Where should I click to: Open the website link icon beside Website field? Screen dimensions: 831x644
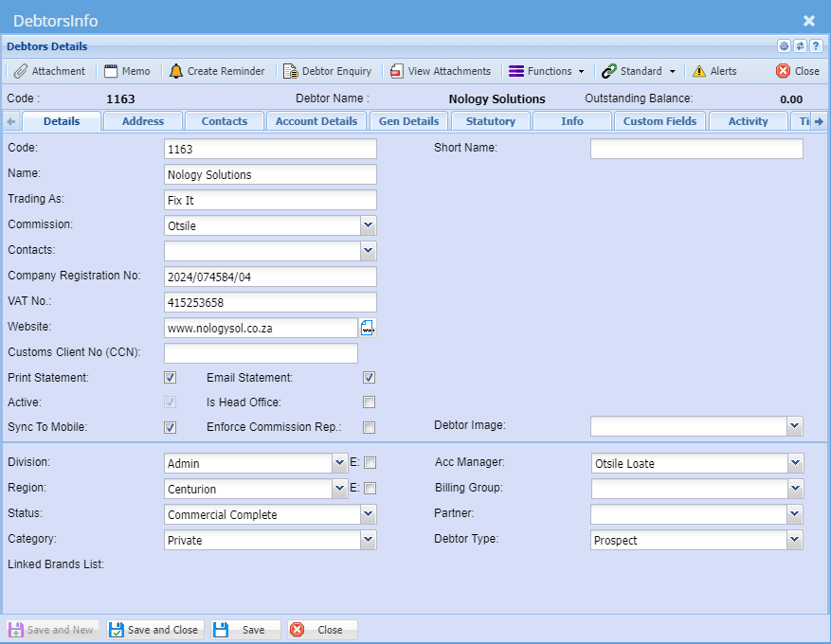(368, 328)
